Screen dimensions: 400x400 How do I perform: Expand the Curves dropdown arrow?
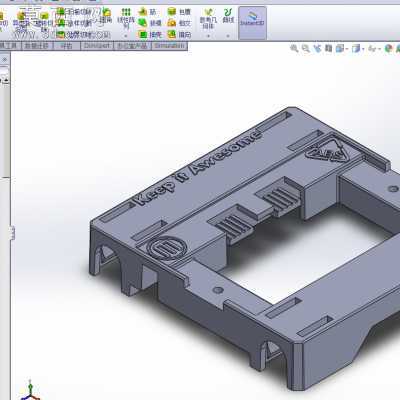[x=228, y=35]
